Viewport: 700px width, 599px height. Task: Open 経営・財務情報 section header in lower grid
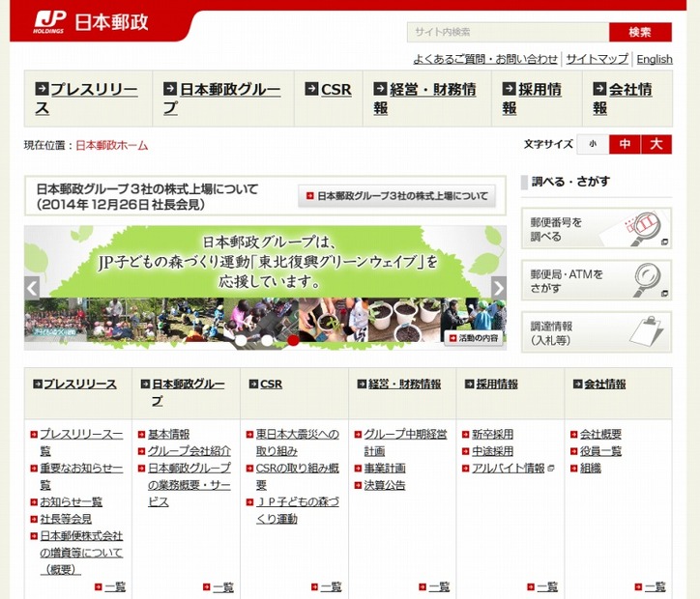[399, 384]
